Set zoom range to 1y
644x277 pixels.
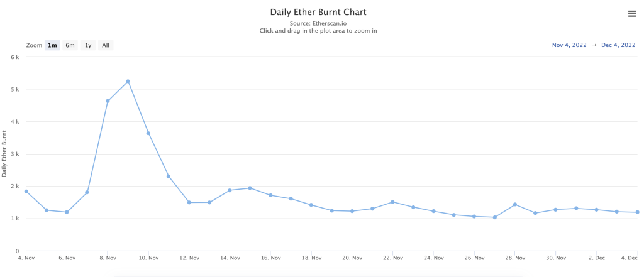click(x=88, y=45)
